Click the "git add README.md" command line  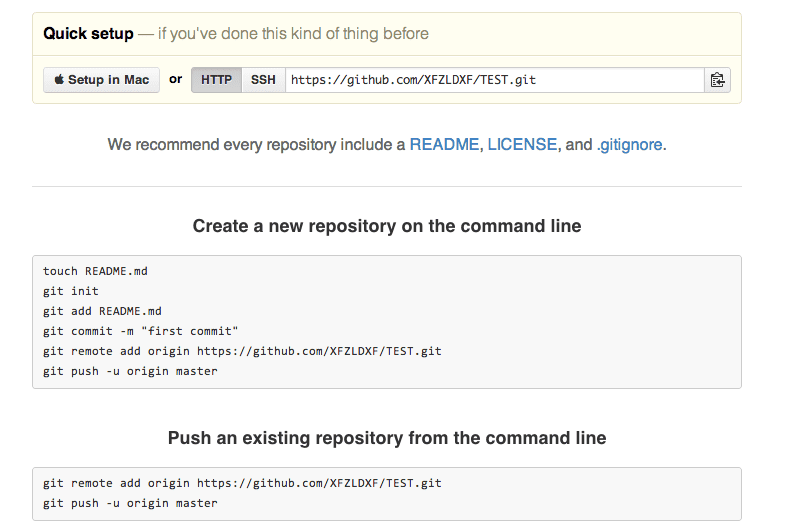point(102,311)
